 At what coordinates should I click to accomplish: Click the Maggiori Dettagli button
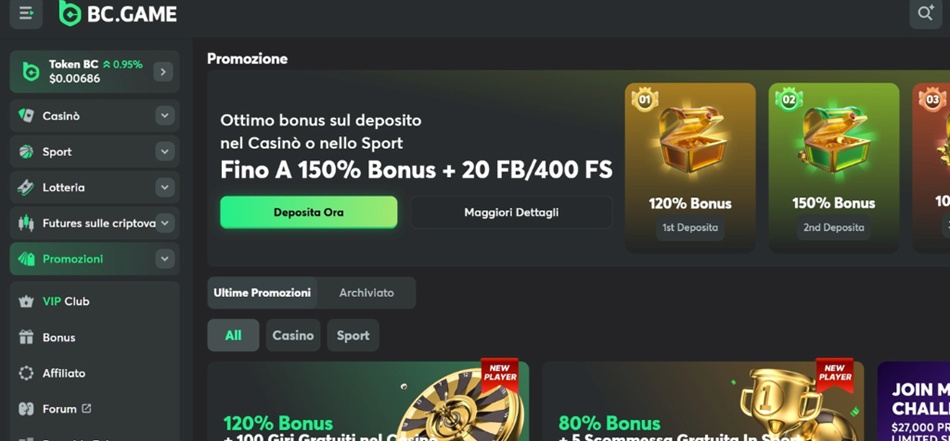click(511, 213)
